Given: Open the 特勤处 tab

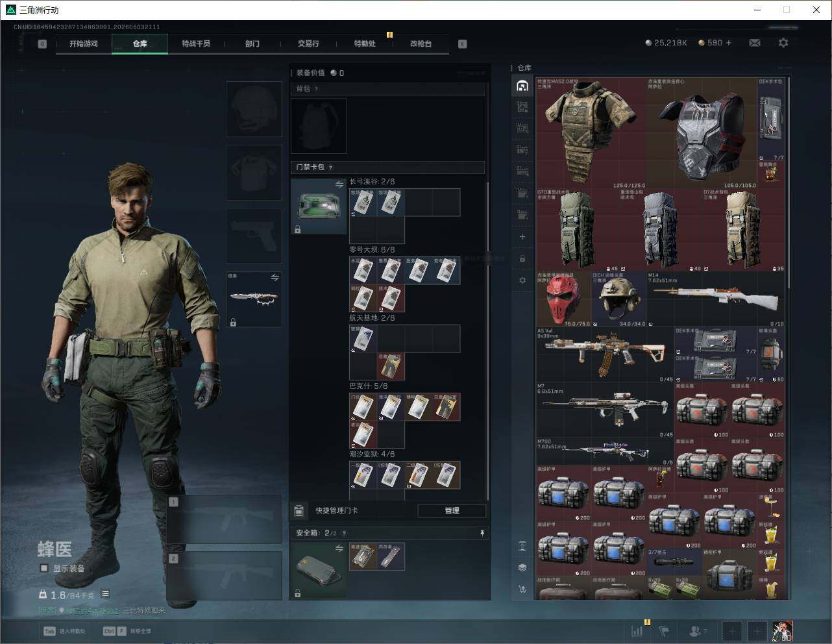Looking at the screenshot, I should 365,43.
